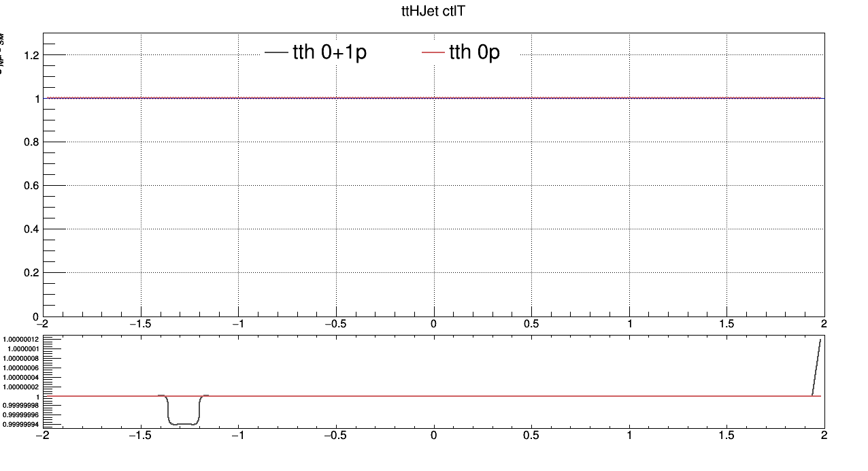Click the rising ratio spike near x equals 2
This screenshot has width=868, height=471.
coord(816,368)
